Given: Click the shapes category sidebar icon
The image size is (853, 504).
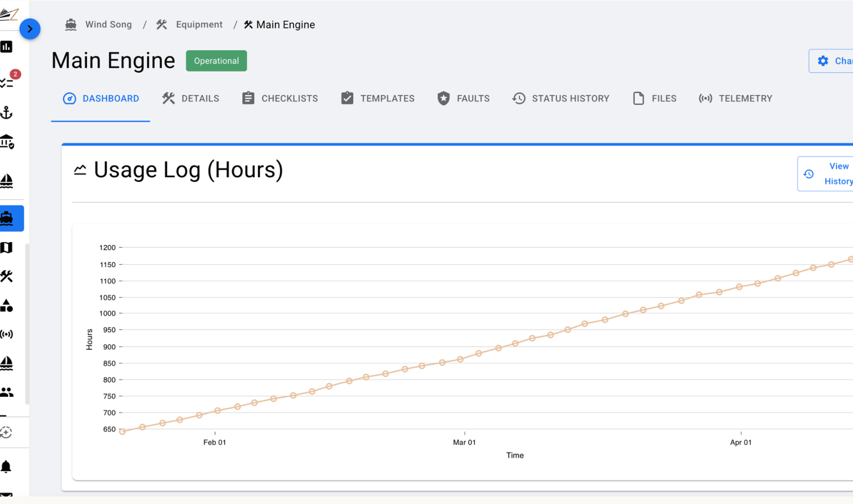Looking at the screenshot, I should click(x=6, y=305).
